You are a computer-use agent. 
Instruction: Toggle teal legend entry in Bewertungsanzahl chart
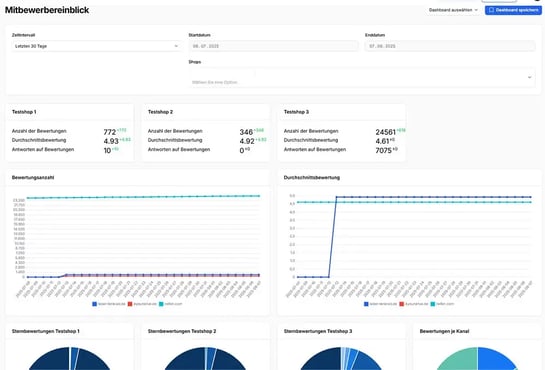pos(171,304)
